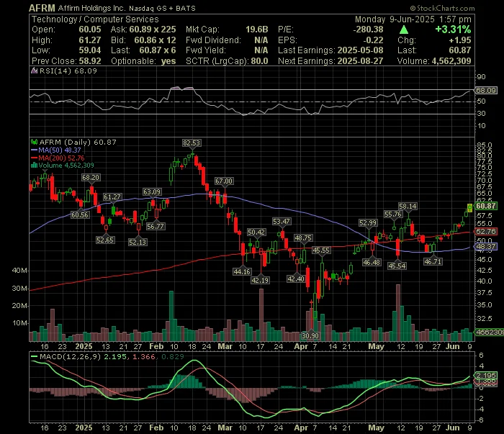Image resolution: width=504 pixels, height=434 pixels.
Task: Click the MA(200) 52.76 legend line
Action: 58,158
